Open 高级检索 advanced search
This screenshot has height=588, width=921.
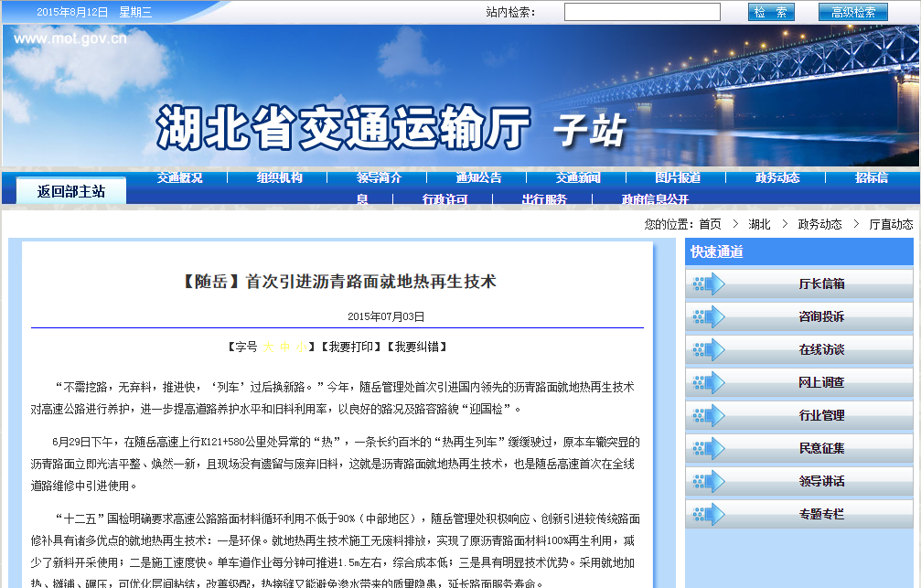coord(853,12)
